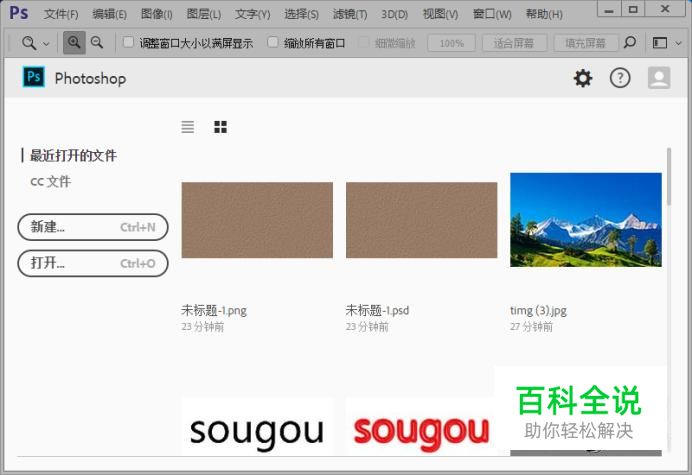
Task: Switch to list view icon
Action: [188, 127]
